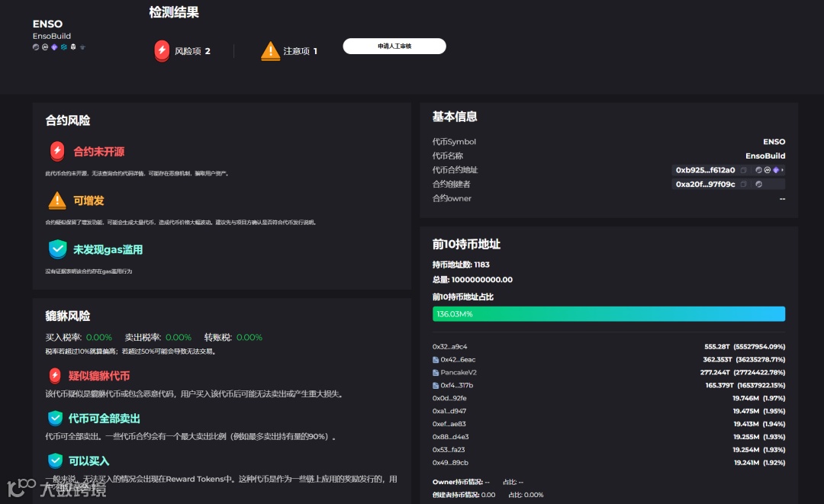This screenshot has width=824, height=504.
Task: Open gray chart explorer icon beside 0xb925...f612a0
Action: (758, 170)
